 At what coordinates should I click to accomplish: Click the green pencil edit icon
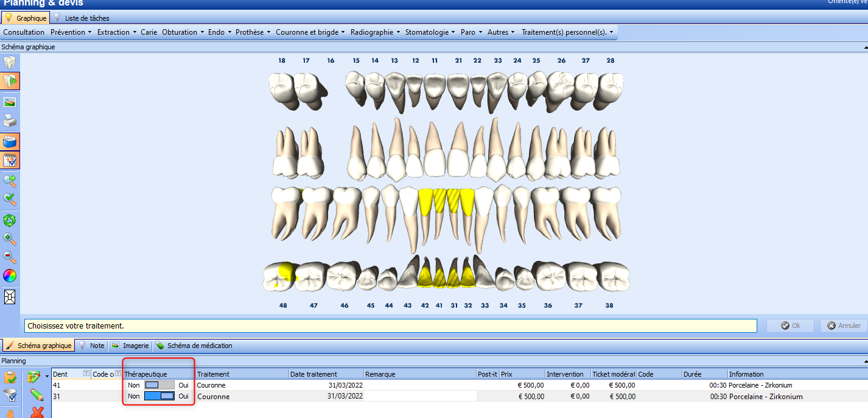pos(37,395)
